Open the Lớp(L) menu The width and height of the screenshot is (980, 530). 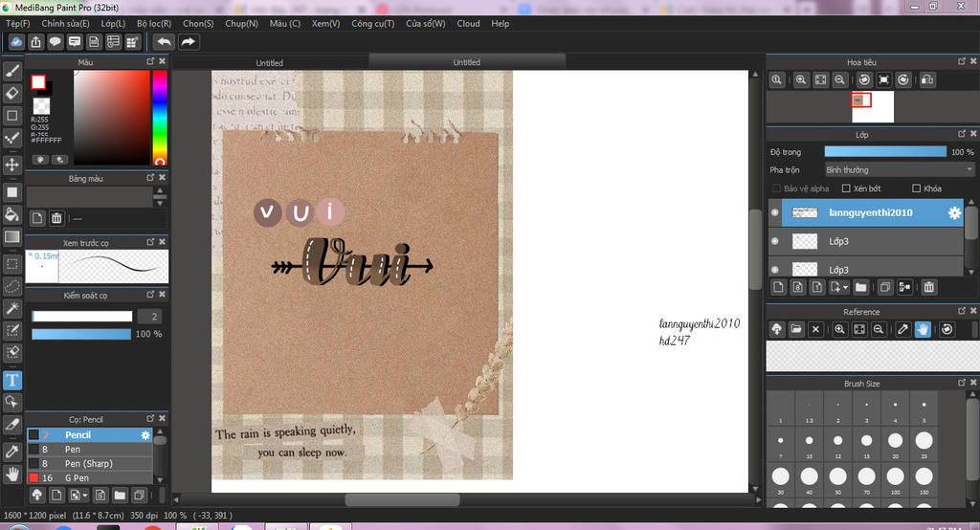coord(113,23)
